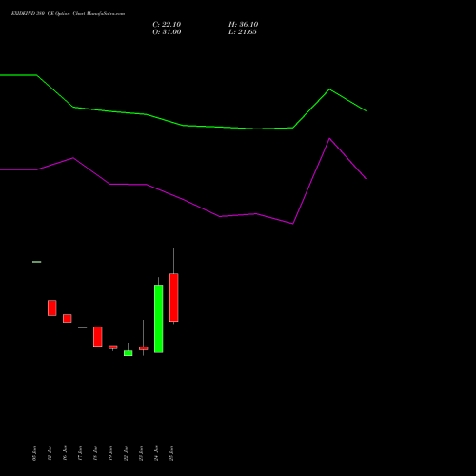Click the green upper indicator line
476x476 pixels.
(x=183, y=126)
